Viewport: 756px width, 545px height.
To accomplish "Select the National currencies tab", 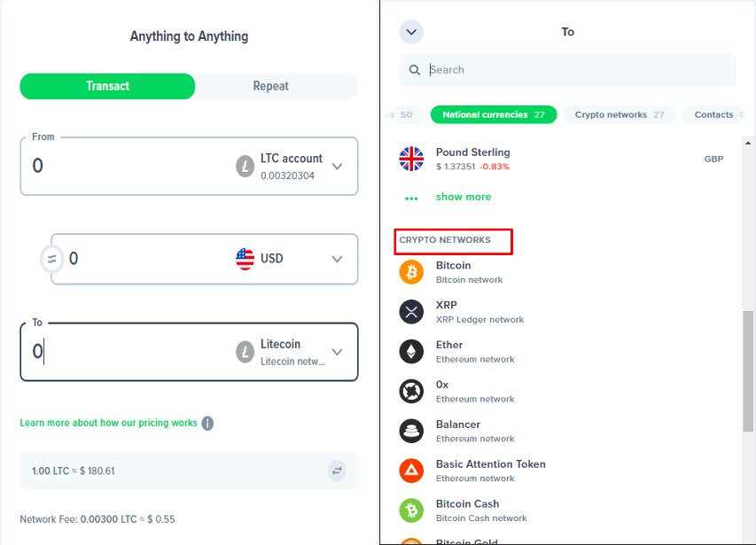I will 494,114.
